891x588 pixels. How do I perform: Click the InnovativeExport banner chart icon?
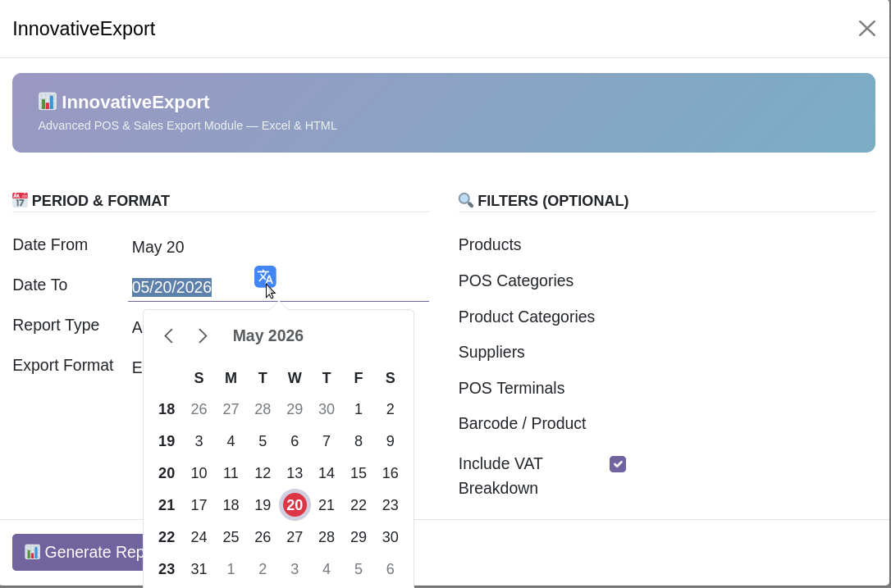[x=47, y=102]
